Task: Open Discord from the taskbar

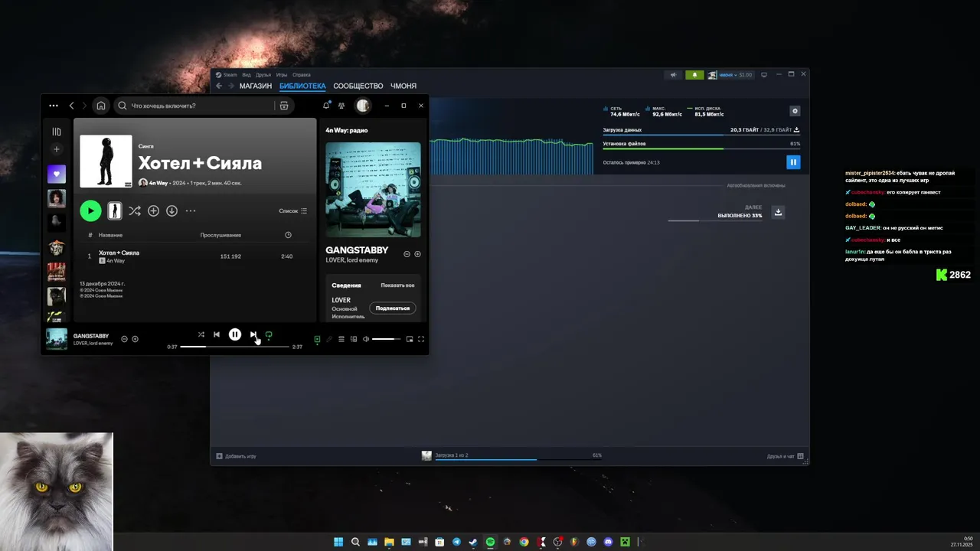Action: (x=608, y=542)
